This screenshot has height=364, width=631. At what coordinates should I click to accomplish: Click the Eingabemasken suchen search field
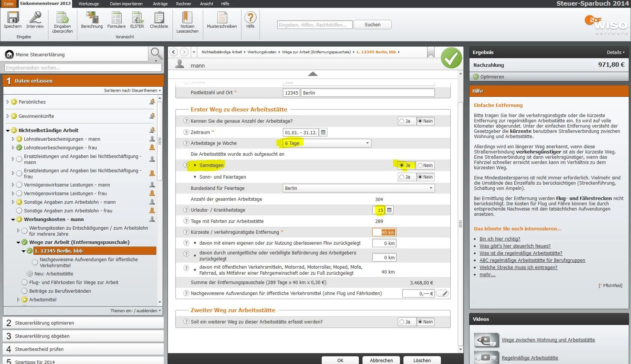(83, 68)
